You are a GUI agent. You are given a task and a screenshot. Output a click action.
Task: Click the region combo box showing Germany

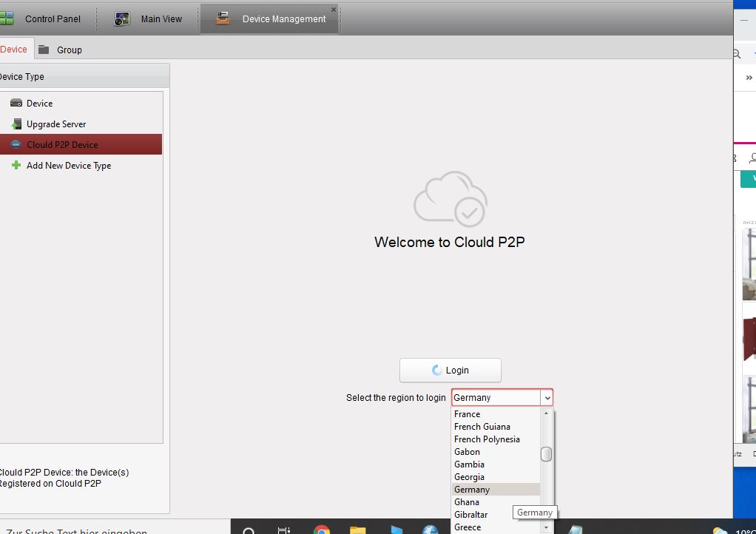point(502,398)
